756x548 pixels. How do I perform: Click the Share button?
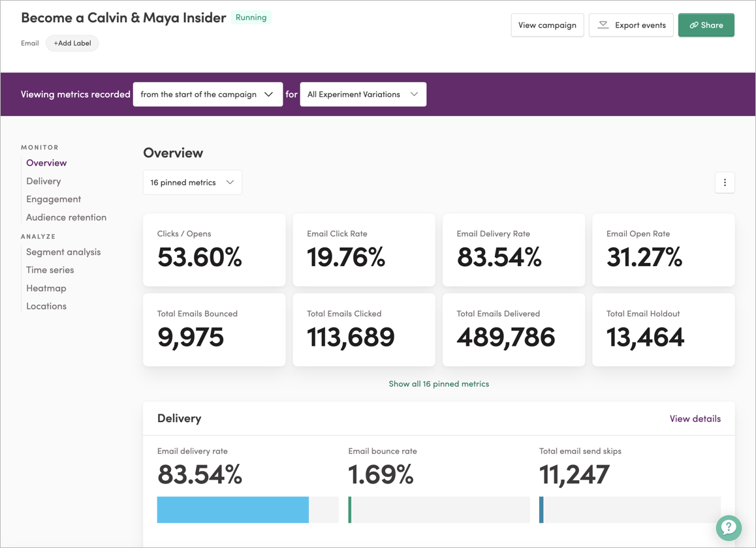(706, 25)
